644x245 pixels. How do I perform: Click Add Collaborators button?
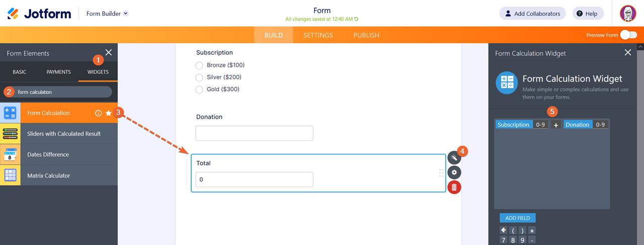(532, 14)
